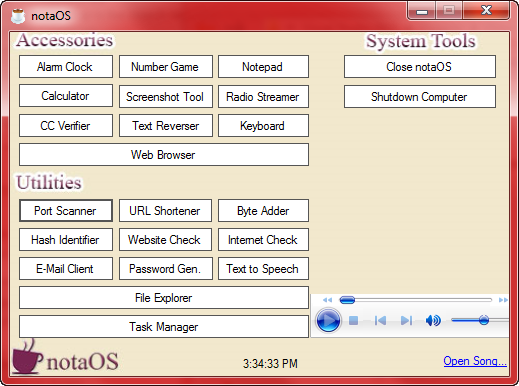This screenshot has height=386, width=519.
Task: Open URL Shortener
Action: click(x=165, y=211)
